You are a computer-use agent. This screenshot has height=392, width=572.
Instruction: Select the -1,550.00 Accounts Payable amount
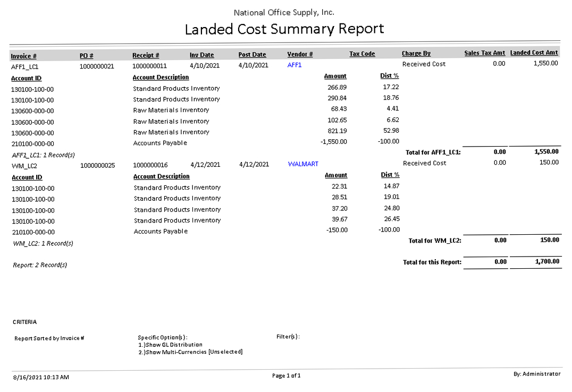point(334,142)
